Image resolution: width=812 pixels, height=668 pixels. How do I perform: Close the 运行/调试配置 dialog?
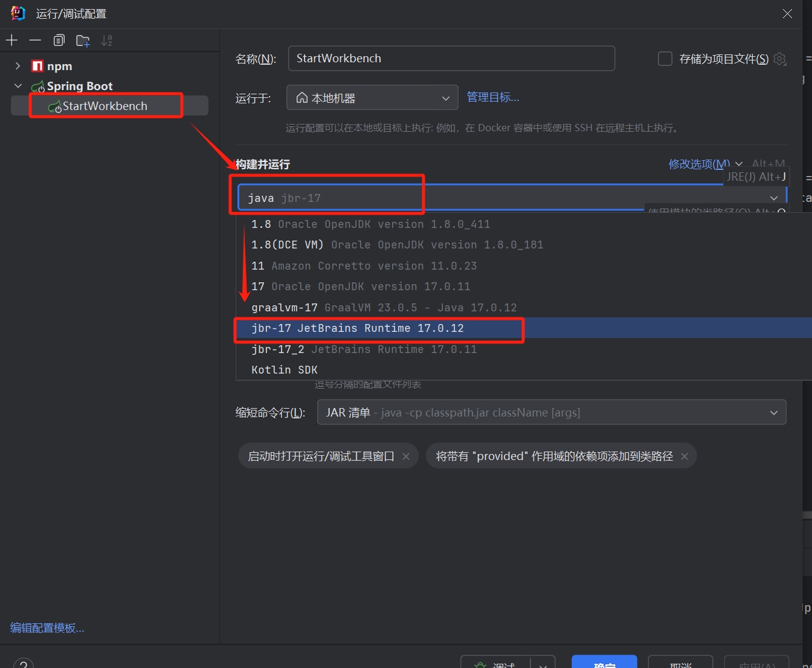tap(787, 13)
